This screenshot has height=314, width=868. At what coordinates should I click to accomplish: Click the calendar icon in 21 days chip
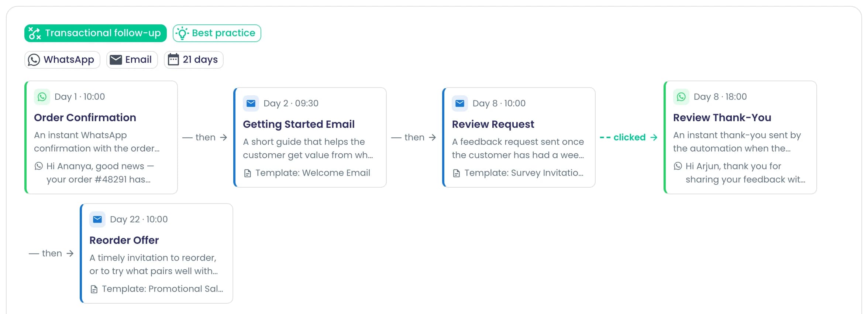click(173, 59)
